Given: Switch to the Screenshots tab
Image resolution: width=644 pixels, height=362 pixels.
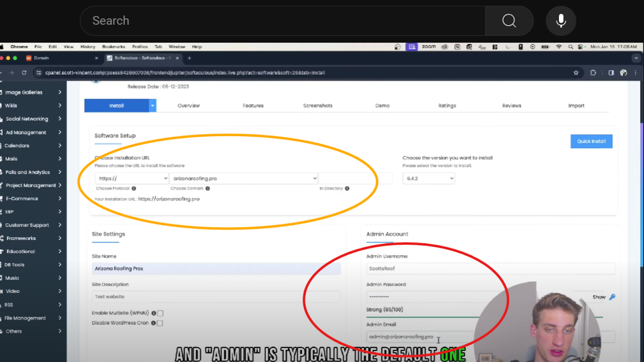Looking at the screenshot, I should 318,105.
